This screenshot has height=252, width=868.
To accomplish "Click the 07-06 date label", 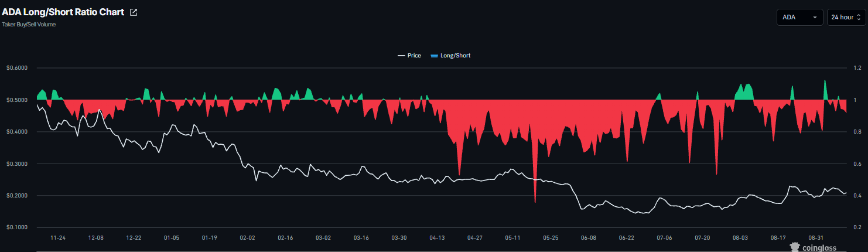I will [x=664, y=239].
